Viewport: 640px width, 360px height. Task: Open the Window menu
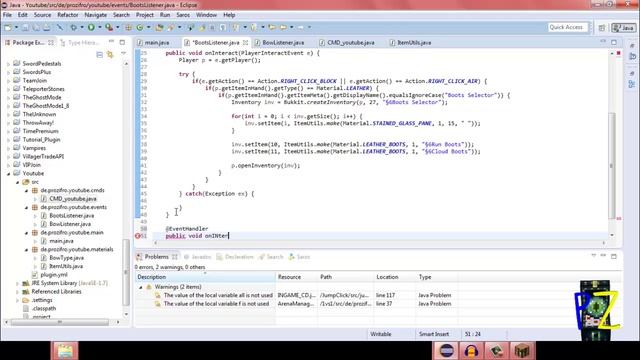(x=206, y=15)
